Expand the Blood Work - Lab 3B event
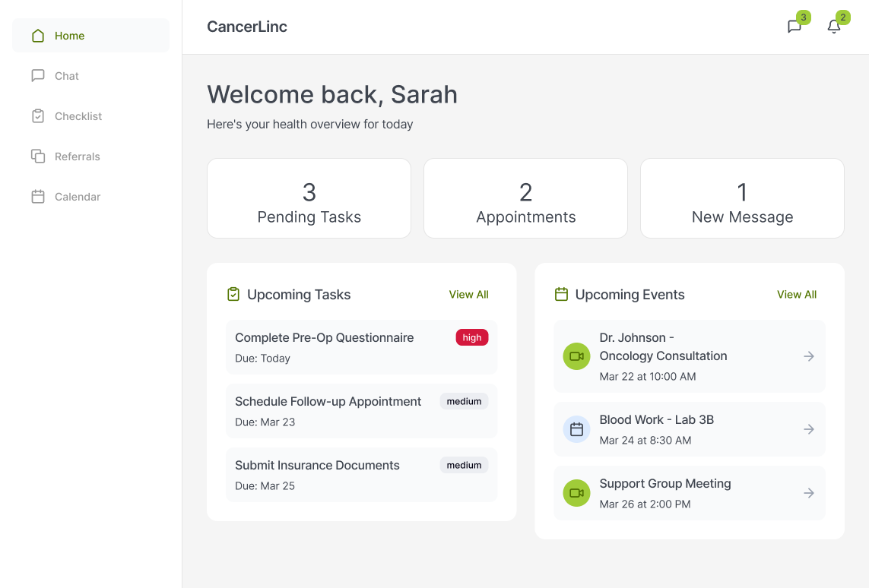Image resolution: width=869 pixels, height=588 pixels. (x=808, y=428)
